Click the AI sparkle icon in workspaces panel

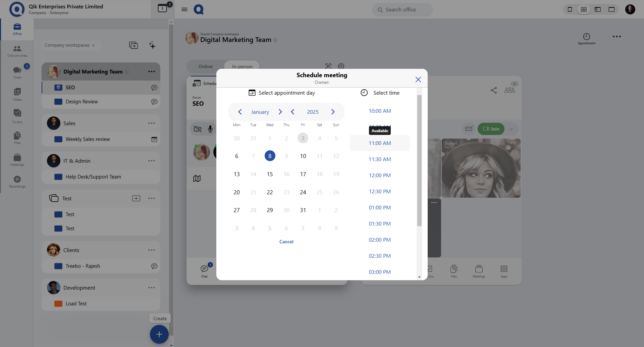(152, 45)
